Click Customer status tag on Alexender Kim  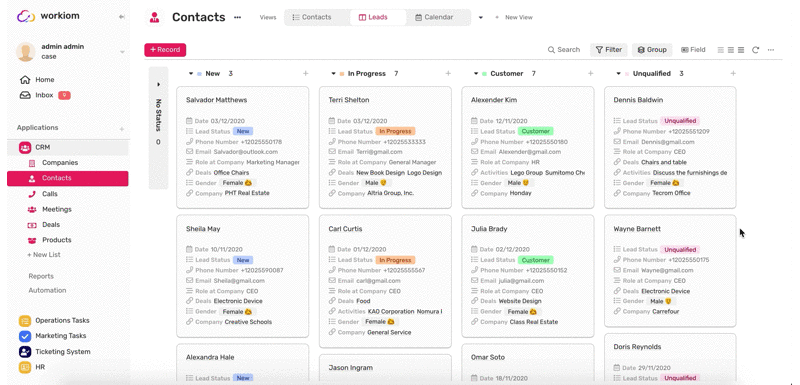535,132
